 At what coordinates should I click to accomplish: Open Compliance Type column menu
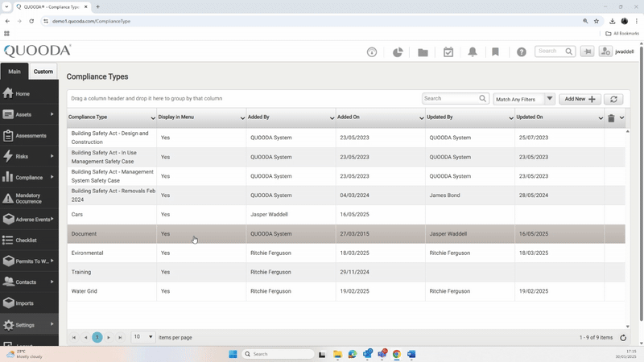[x=153, y=117]
